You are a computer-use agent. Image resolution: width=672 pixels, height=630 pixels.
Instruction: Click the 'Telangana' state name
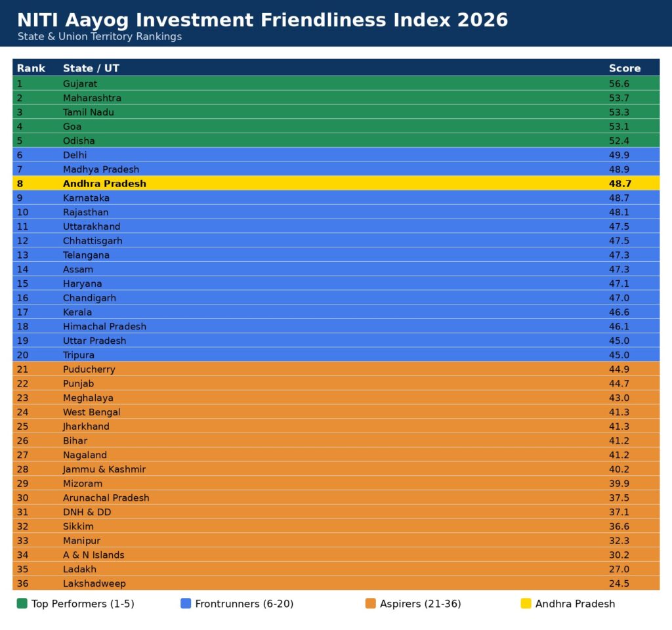tap(86, 255)
